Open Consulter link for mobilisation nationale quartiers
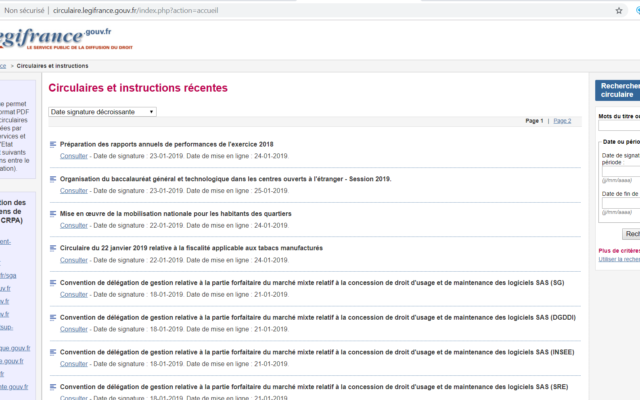This screenshot has height=400, width=640. pos(74,225)
